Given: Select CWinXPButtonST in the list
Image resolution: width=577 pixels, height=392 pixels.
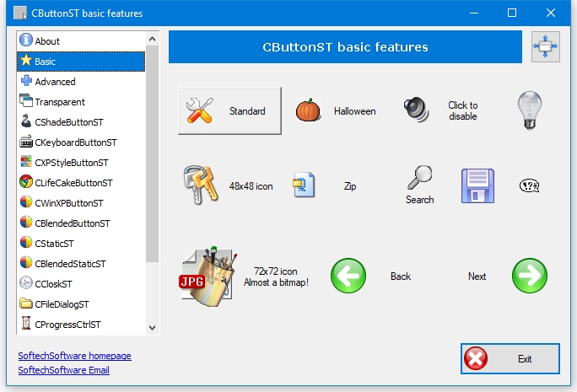Looking at the screenshot, I should tap(81, 202).
